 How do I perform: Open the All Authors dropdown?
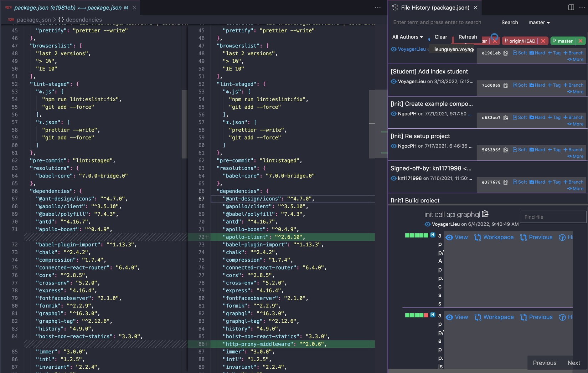[x=408, y=37]
